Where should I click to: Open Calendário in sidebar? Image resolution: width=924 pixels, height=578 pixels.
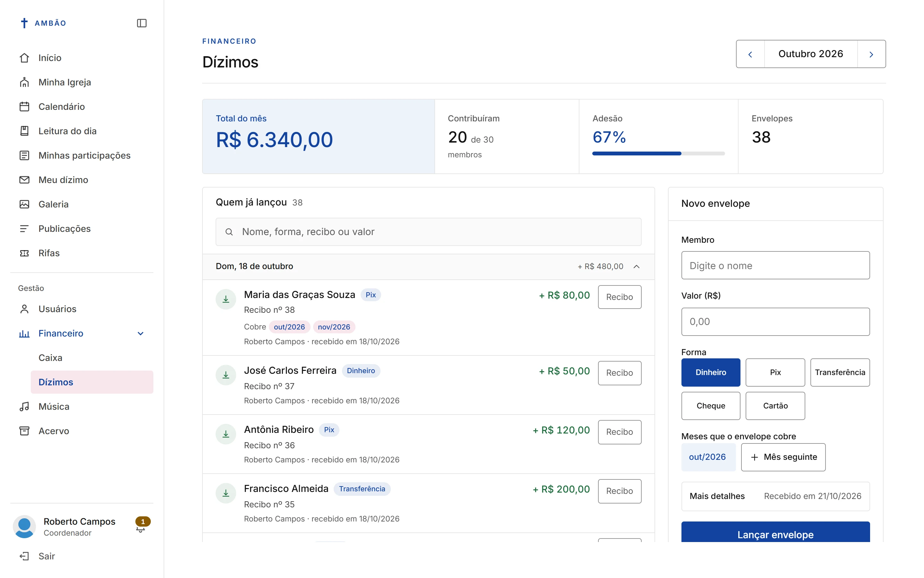(x=82, y=107)
